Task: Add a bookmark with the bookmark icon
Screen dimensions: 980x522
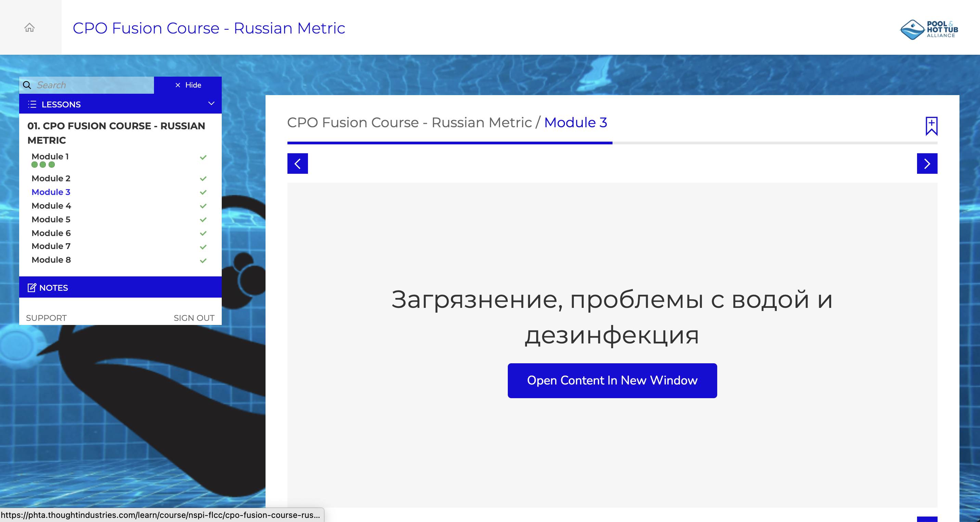Action: (x=931, y=126)
